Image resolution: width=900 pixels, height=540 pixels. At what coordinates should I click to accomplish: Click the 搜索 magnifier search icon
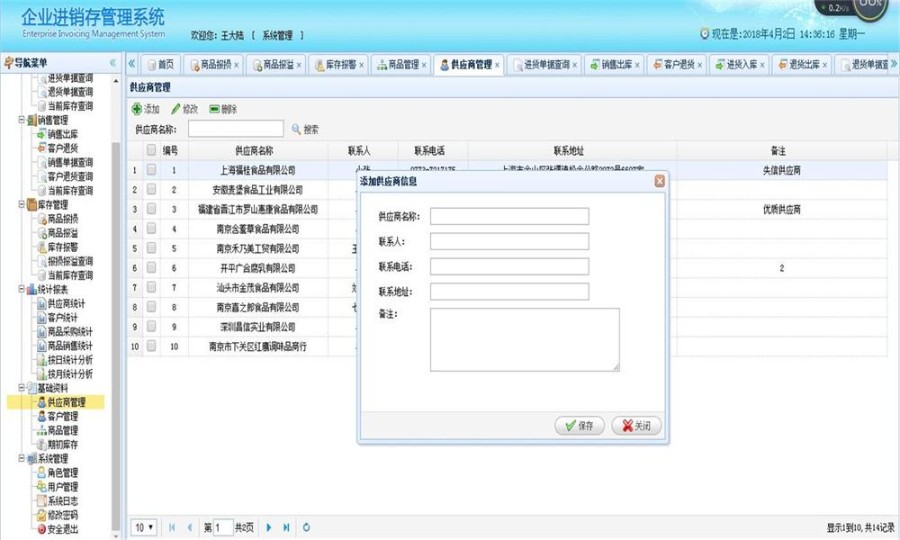pyautogui.click(x=296, y=129)
